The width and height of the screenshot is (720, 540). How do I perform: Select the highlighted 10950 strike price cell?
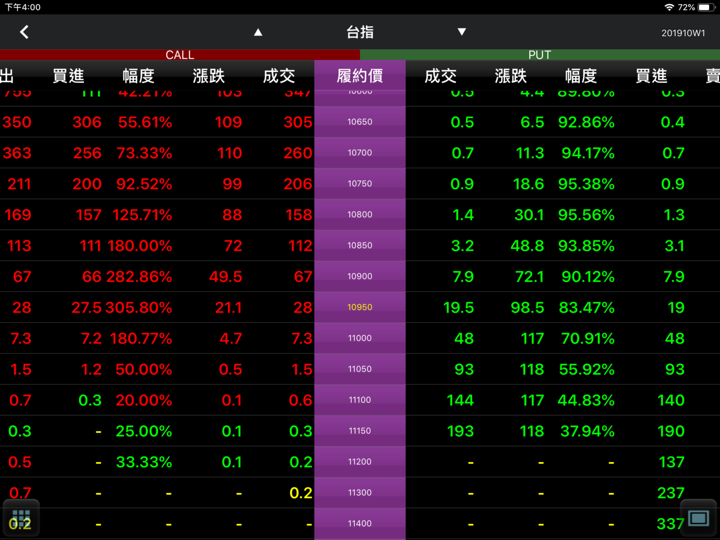359,308
